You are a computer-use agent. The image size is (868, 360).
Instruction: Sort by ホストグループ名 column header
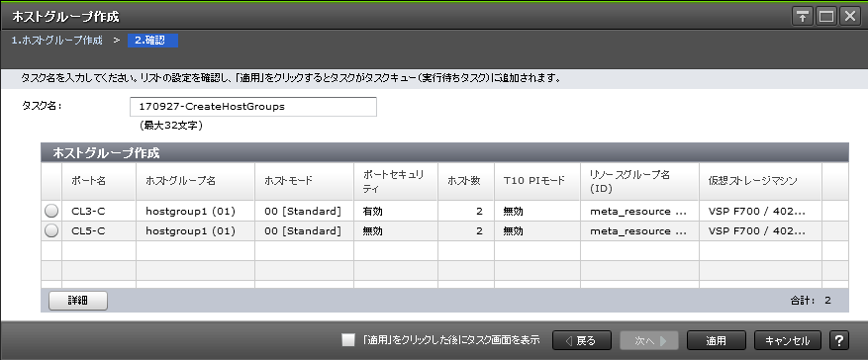point(195,181)
